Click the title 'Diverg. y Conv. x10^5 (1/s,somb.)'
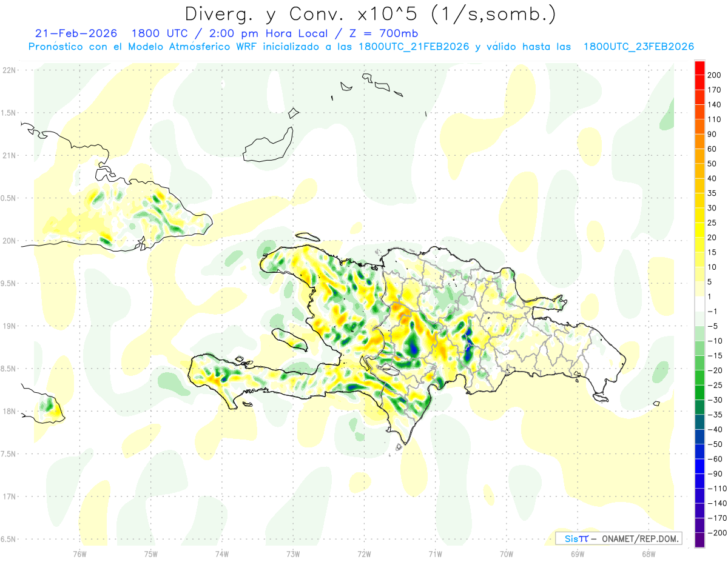Image resolution: width=728 pixels, height=562 pixels. [370, 15]
